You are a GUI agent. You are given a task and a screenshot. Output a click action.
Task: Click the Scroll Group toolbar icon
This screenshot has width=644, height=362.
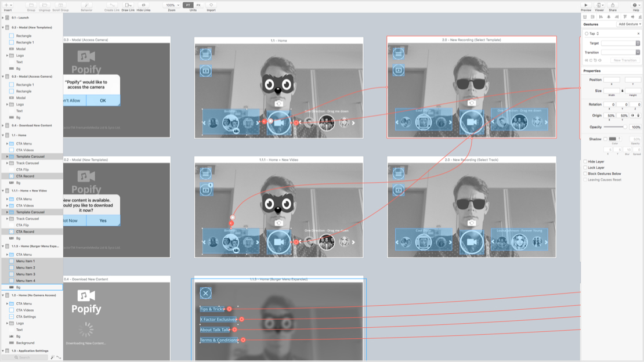60,5
